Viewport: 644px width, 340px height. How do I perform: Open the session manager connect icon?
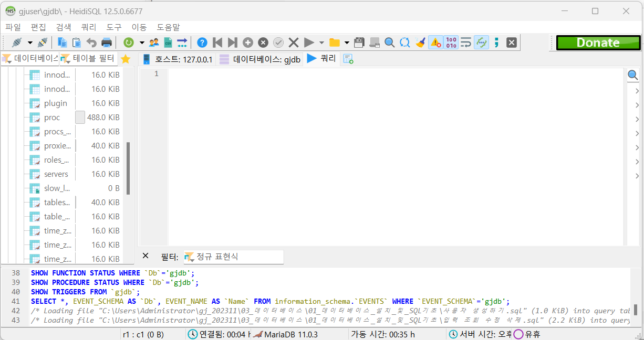(x=17, y=42)
